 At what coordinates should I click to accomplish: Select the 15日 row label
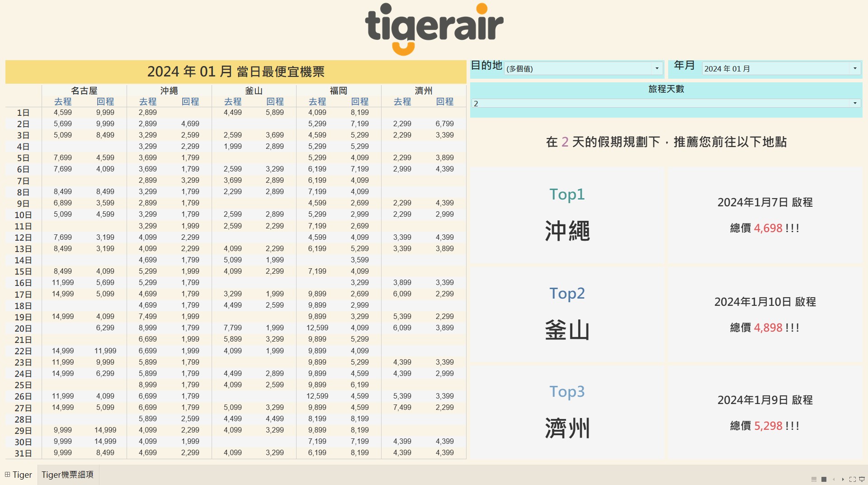pos(23,271)
